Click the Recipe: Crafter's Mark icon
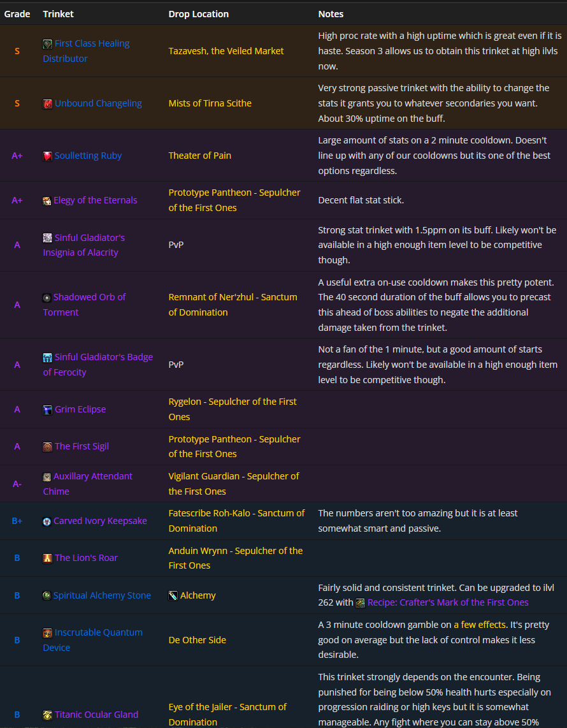 coord(361,603)
